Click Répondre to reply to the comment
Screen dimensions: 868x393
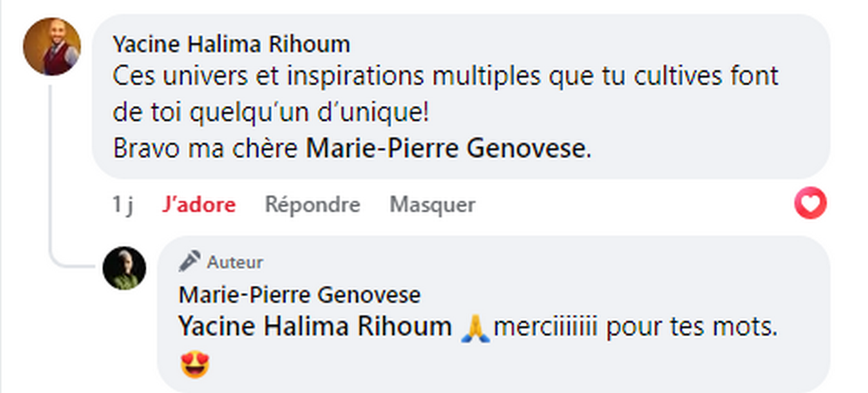(x=313, y=204)
